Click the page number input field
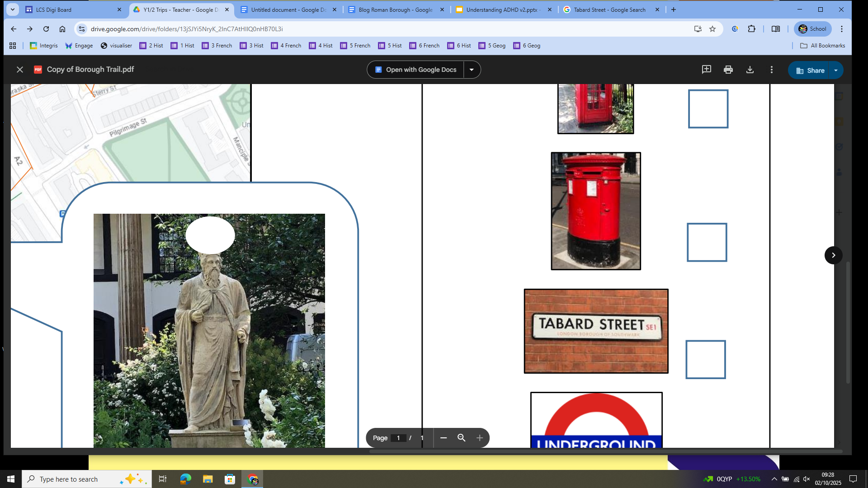Image resolution: width=868 pixels, height=488 pixels. pos(398,438)
